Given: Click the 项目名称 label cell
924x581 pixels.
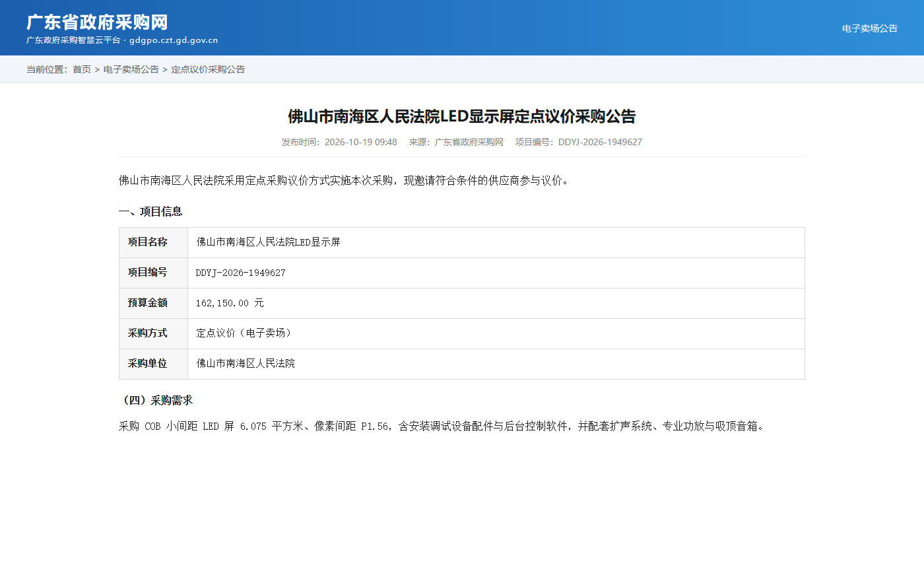Looking at the screenshot, I should point(153,242).
